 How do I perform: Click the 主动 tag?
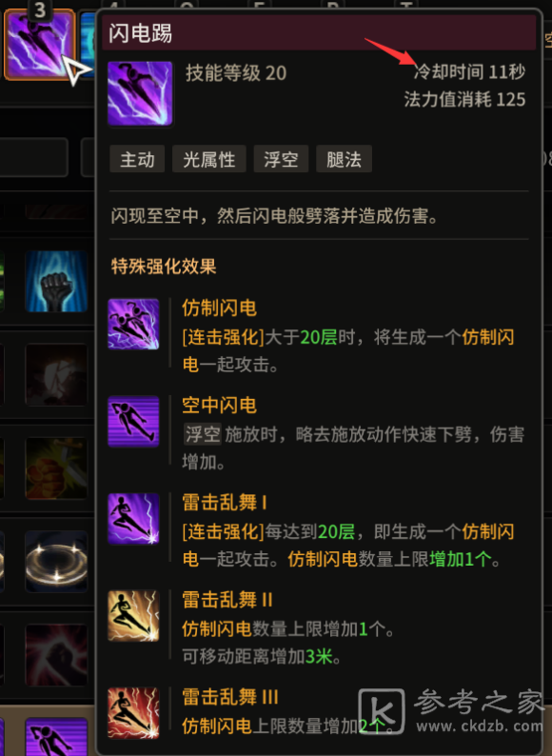137,159
